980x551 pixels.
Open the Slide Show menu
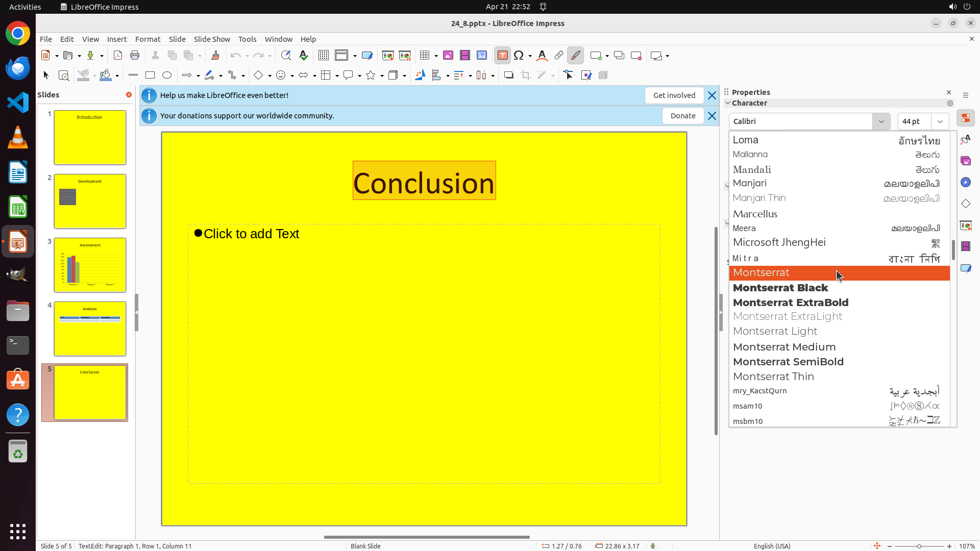[x=212, y=39]
